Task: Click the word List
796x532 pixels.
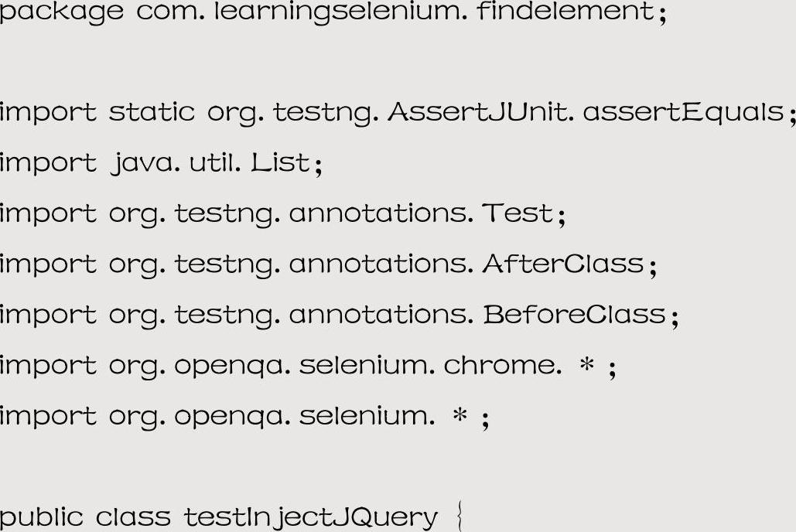Action: pos(281,162)
